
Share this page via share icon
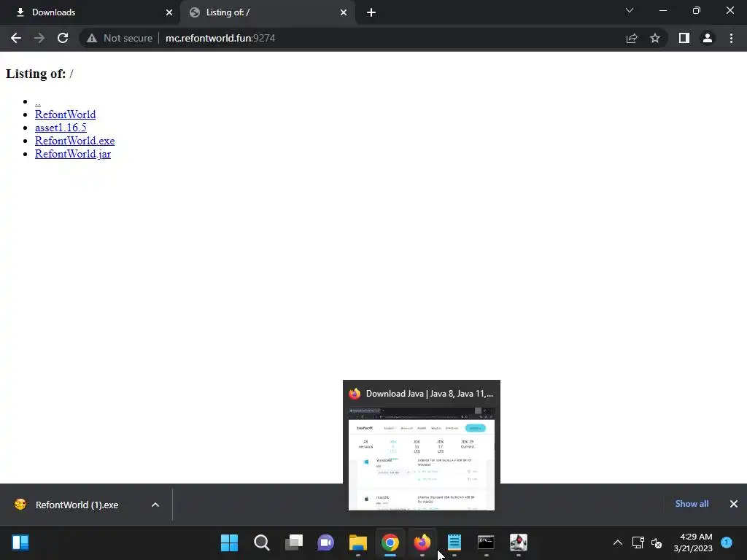coord(632,38)
